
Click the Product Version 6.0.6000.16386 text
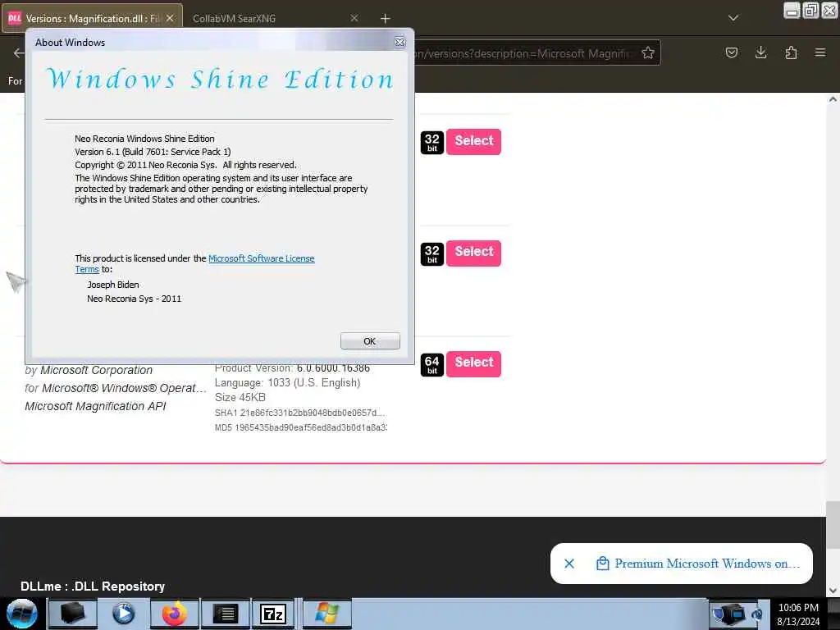click(292, 368)
